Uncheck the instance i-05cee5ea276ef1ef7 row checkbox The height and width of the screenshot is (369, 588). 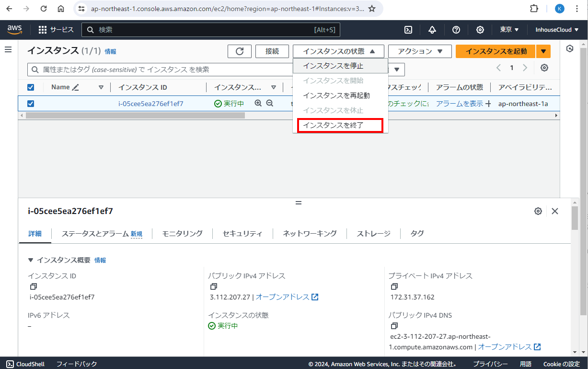point(31,104)
